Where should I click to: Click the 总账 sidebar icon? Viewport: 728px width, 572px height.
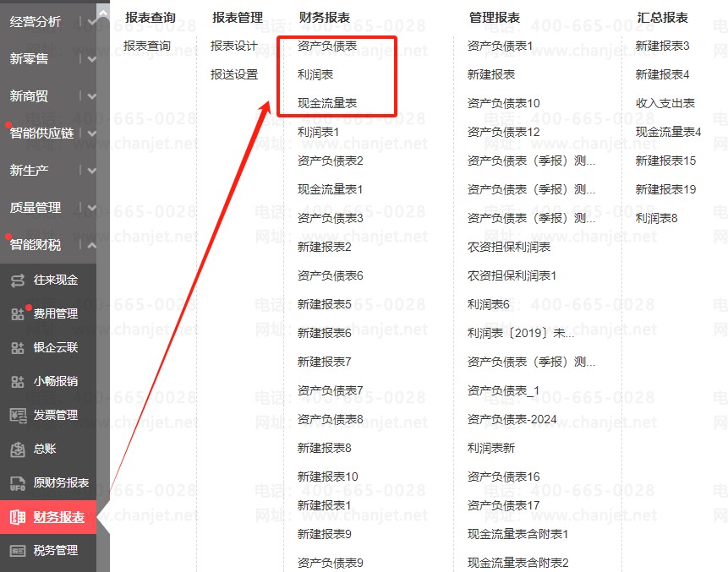[x=18, y=449]
